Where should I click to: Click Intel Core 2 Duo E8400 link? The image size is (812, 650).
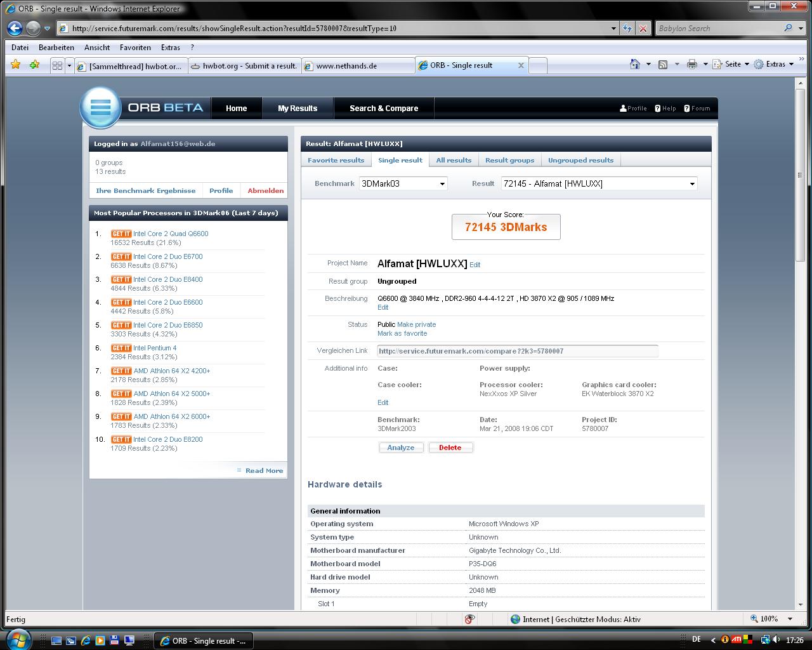pos(168,279)
